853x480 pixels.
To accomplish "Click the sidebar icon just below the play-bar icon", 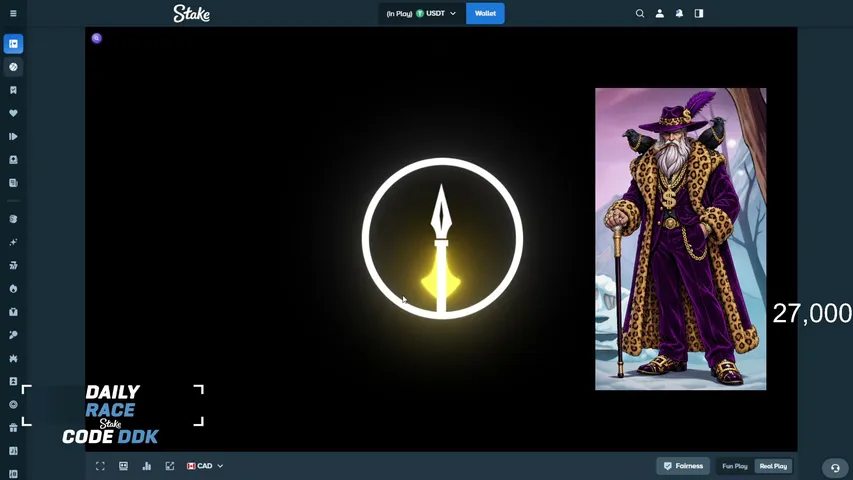I will coord(13,159).
